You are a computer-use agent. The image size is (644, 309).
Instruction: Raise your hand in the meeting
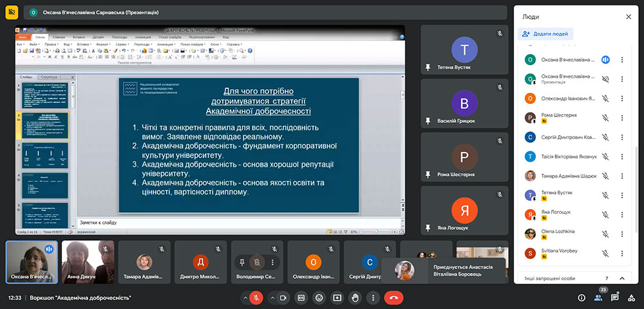355,298
